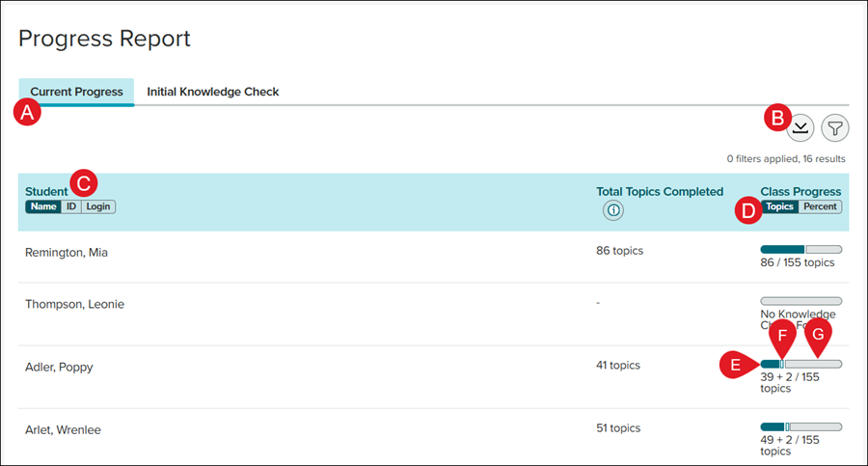Open the Current Progress tab
The height and width of the screenshot is (466, 868).
(x=76, y=92)
